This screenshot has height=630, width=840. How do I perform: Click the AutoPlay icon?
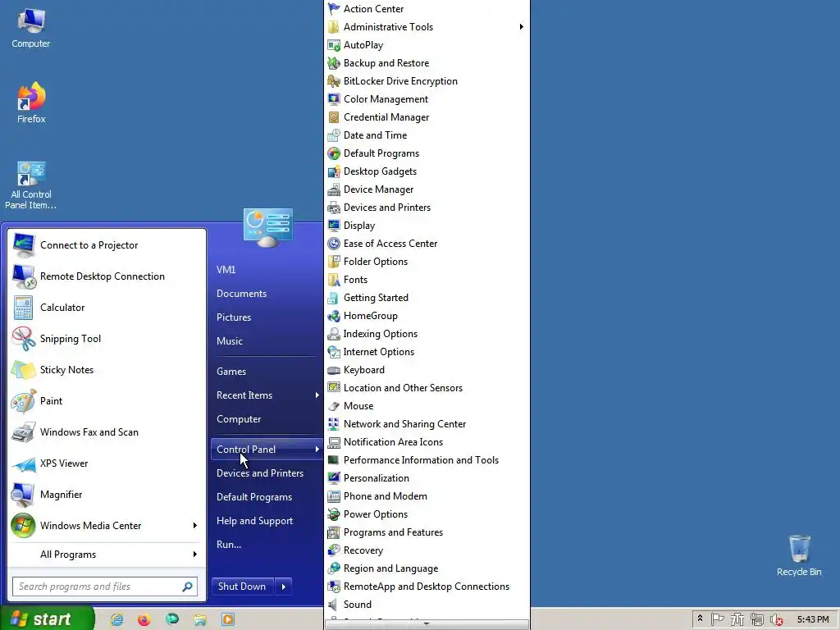(334, 45)
